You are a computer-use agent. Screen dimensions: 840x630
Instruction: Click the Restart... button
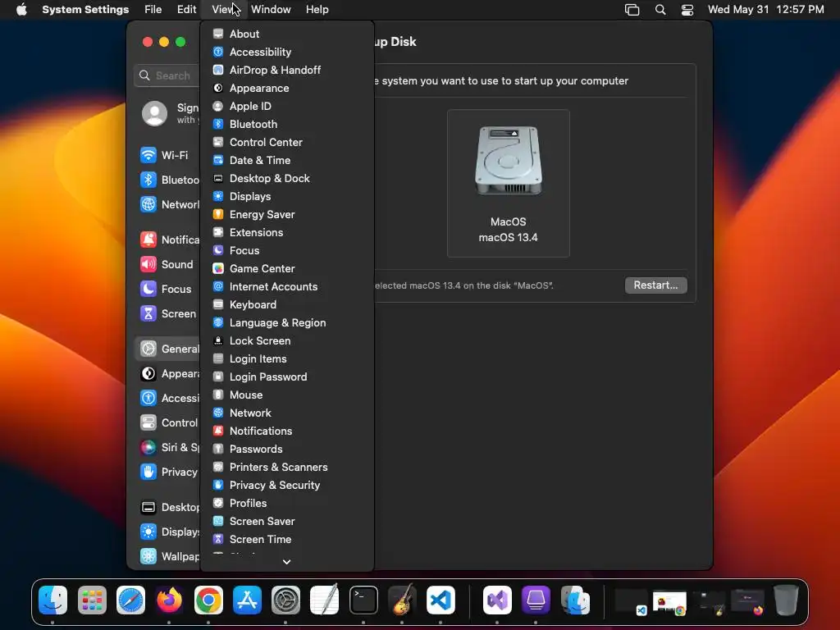(655, 285)
